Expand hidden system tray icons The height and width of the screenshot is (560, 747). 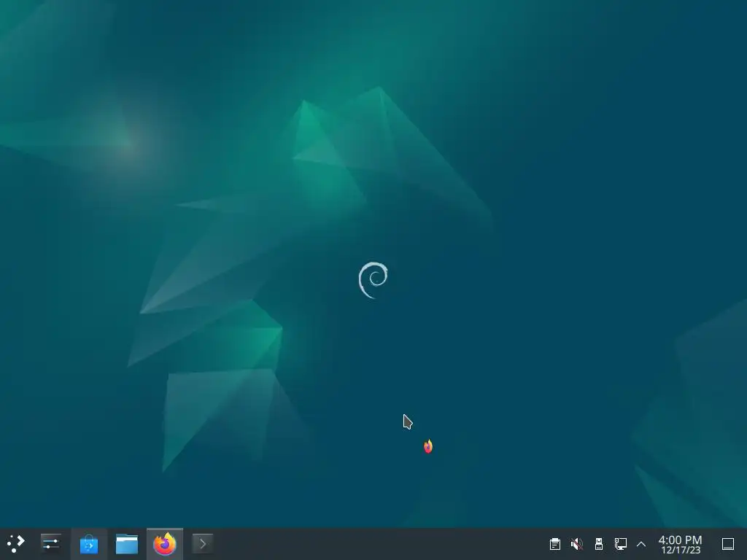point(641,544)
